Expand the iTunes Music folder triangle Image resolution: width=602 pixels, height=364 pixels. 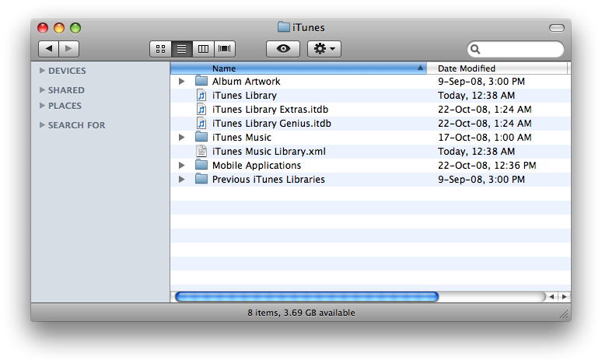tap(181, 138)
